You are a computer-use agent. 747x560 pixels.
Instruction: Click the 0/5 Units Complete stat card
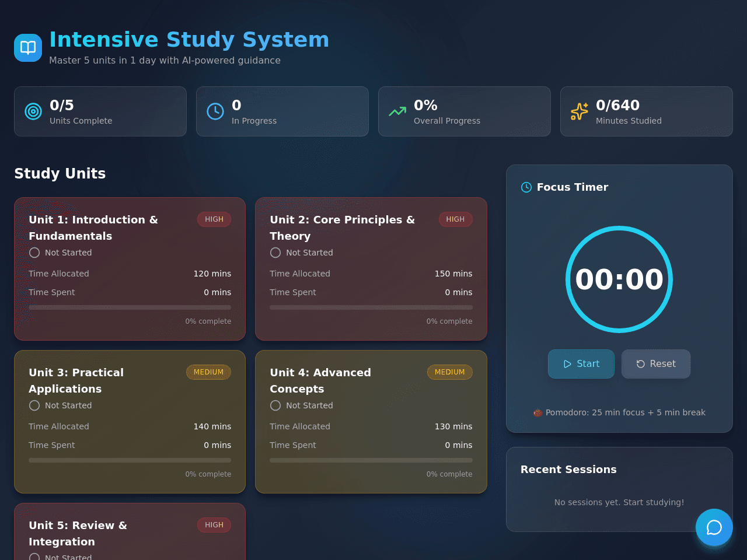pos(100,111)
